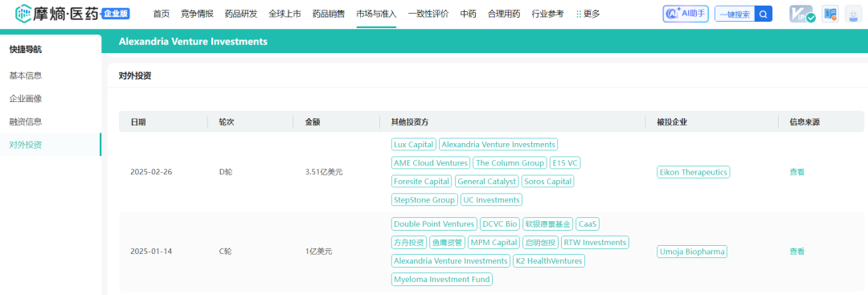Open 行业参考 menu
The width and height of the screenshot is (868, 295).
pyautogui.click(x=547, y=14)
